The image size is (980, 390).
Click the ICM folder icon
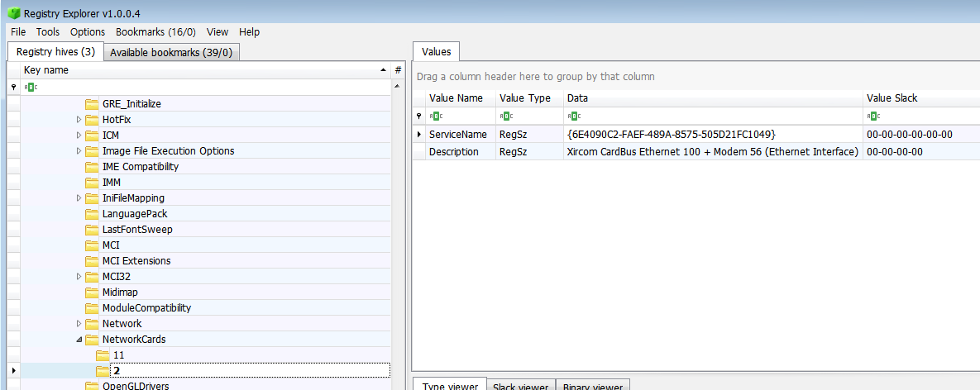tap(92, 135)
